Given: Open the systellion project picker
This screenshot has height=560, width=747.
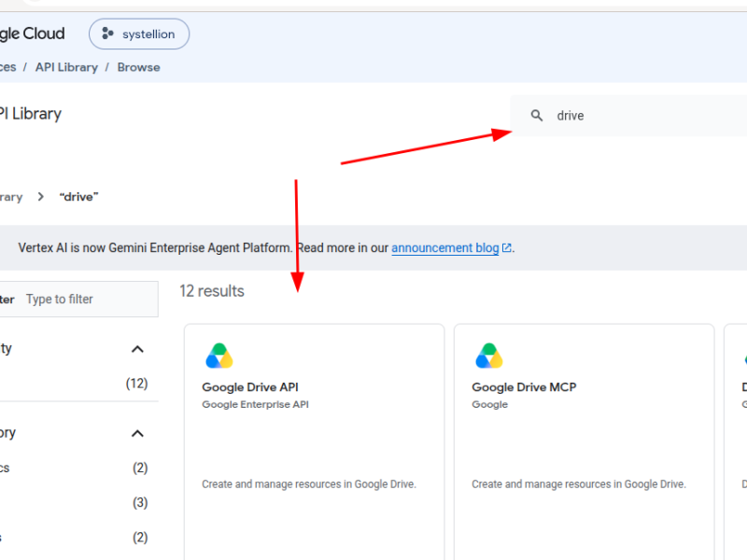Looking at the screenshot, I should click(138, 34).
